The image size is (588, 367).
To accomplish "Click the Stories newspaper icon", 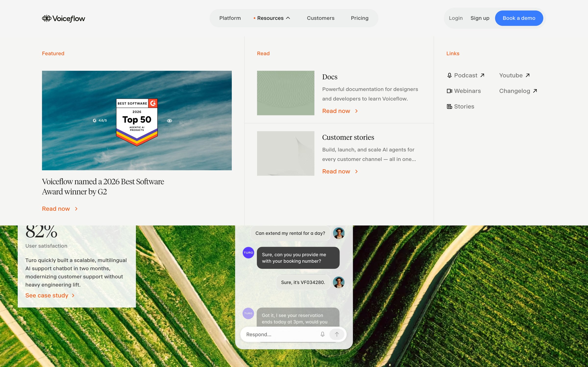I will (x=449, y=107).
